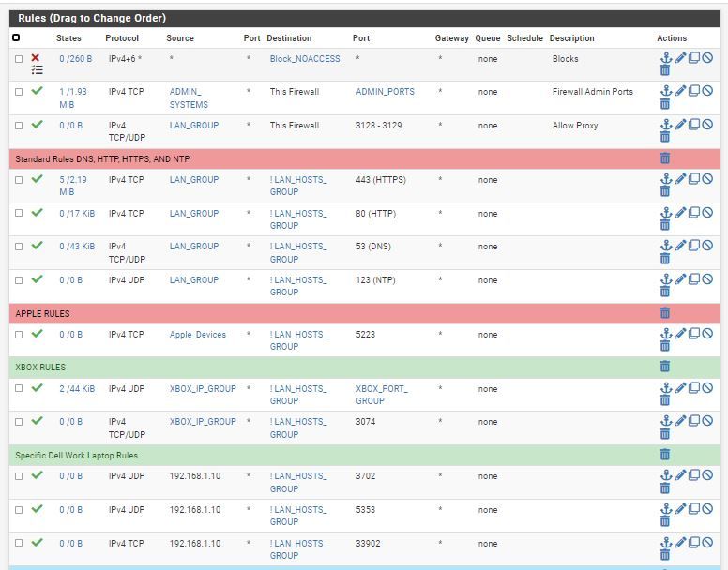Click the States column header
Screen dimensions: 728x570
point(68,38)
